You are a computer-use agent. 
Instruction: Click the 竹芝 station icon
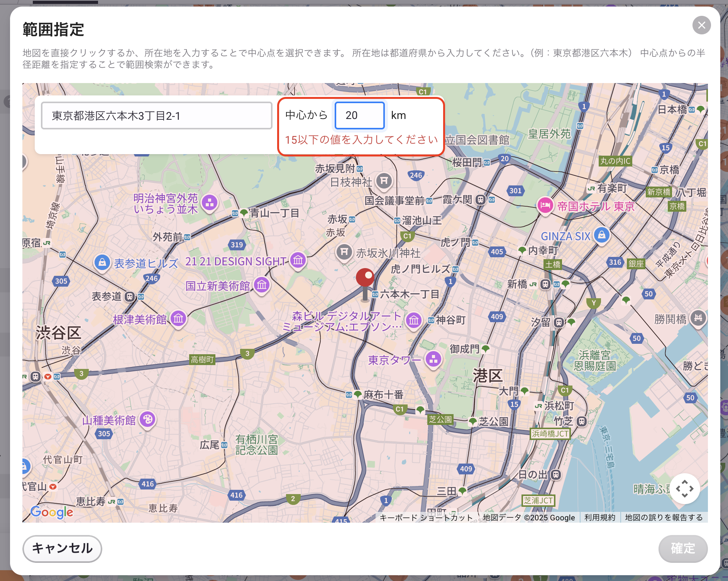(x=581, y=421)
